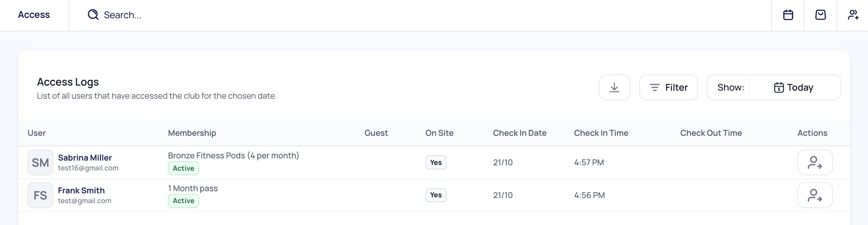Open the Today date selector
The width and height of the screenshot is (868, 225).
coord(795,87)
